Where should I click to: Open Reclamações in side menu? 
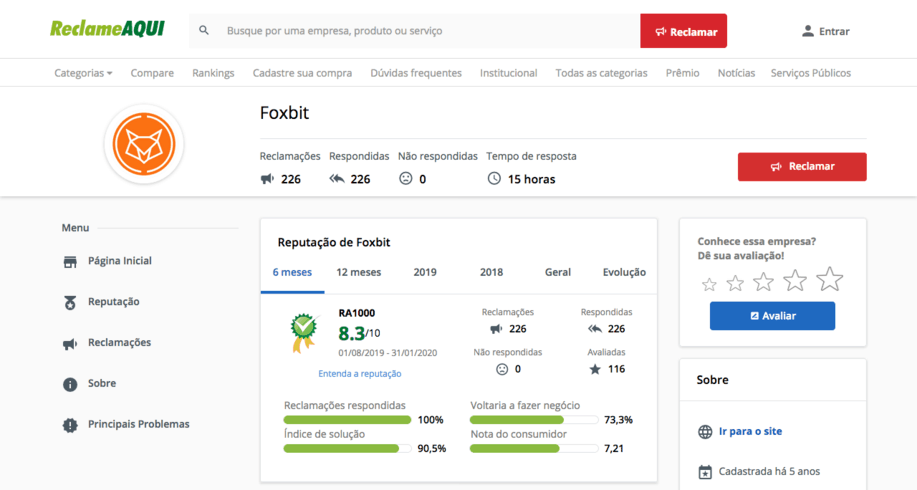coord(119,343)
